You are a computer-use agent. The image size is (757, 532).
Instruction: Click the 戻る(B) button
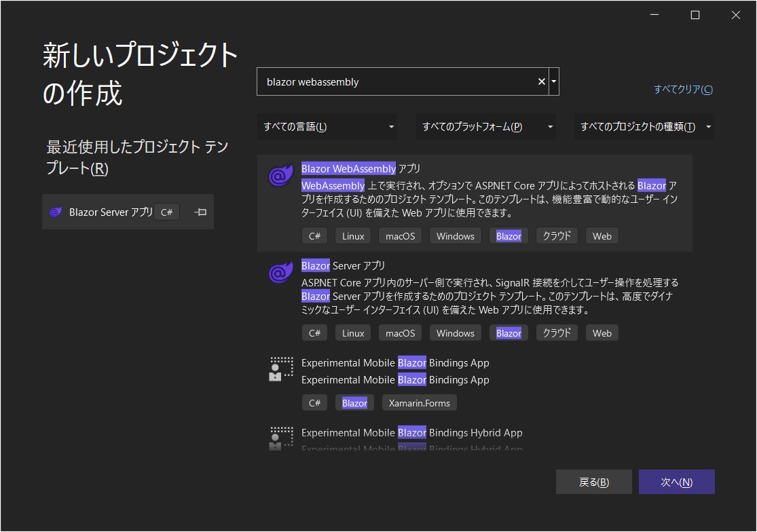[594, 482]
